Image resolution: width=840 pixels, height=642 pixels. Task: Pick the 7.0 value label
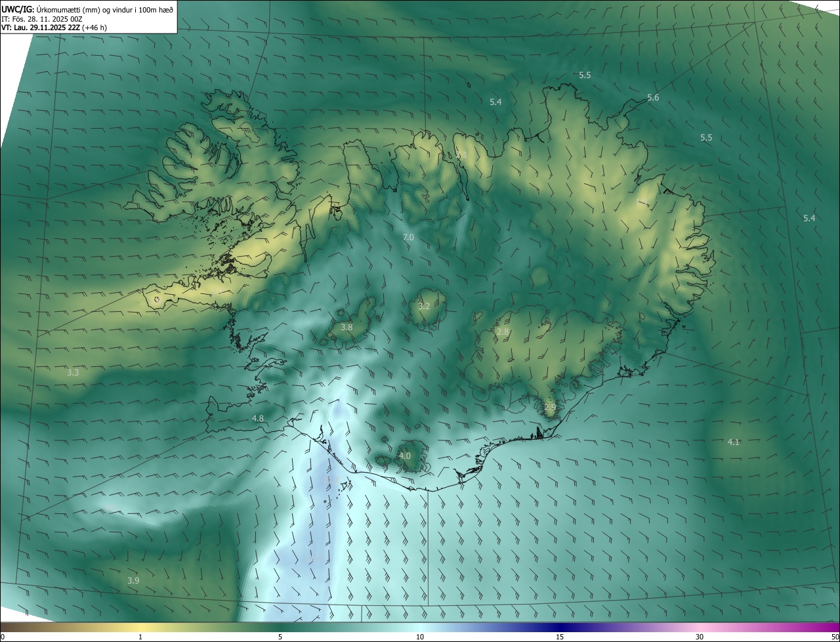(x=408, y=237)
